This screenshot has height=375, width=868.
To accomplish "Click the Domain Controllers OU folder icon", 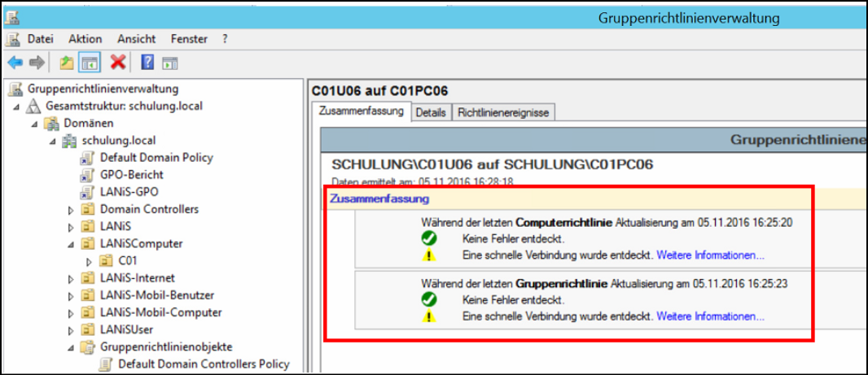I will pos(87,210).
